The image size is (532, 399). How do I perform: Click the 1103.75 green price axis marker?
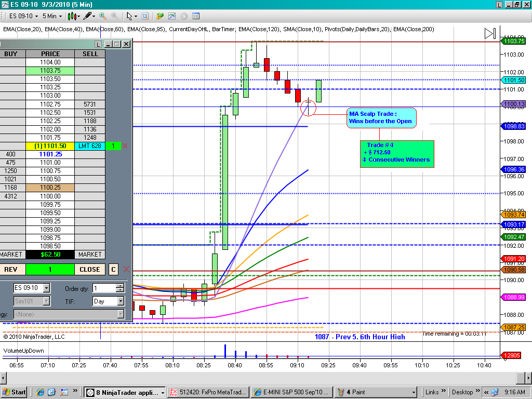tap(513, 41)
